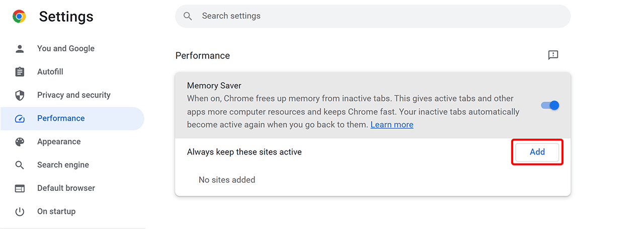The height and width of the screenshot is (229, 644).
Task: Click the Chrome logo icon
Action: pos(20,17)
